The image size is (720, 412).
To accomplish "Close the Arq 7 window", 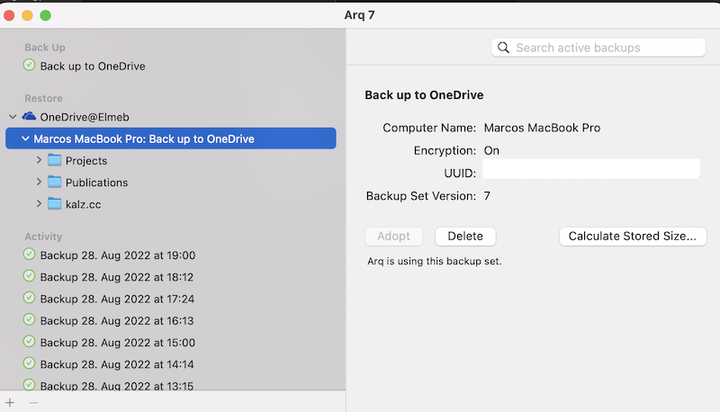I will coord(9,15).
